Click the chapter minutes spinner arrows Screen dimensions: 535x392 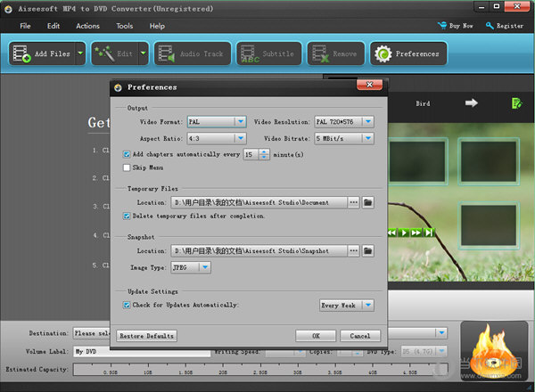(264, 154)
